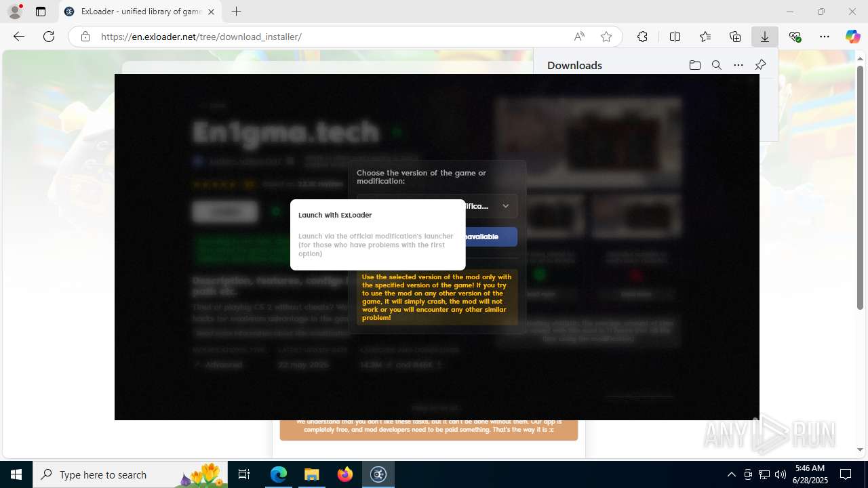Screen dimensions: 868x488
Task: Open File Explorer from the taskbar
Action: (312, 474)
